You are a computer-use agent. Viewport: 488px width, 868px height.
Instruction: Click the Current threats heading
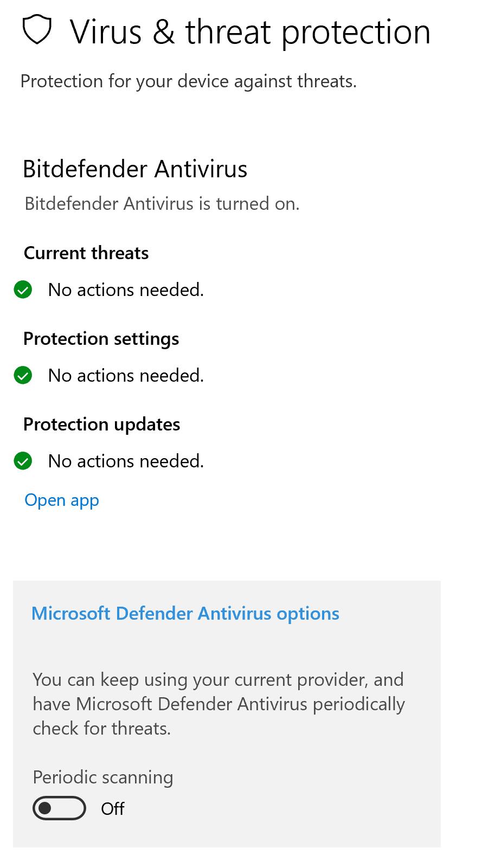coord(86,253)
